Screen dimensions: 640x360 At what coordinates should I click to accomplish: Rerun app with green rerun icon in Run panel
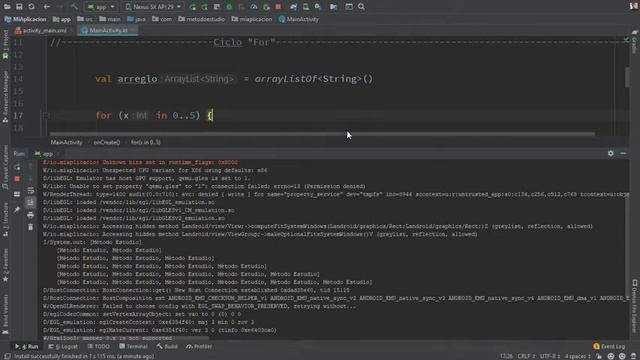point(17,167)
